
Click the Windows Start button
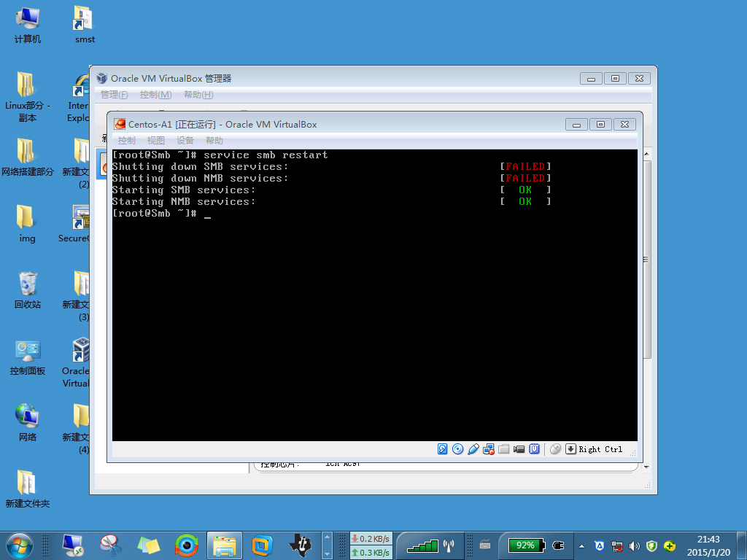click(20, 545)
